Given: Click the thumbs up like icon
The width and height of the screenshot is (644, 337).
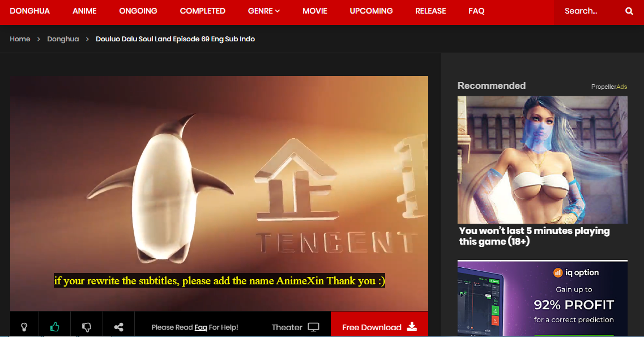Looking at the screenshot, I should (55, 327).
